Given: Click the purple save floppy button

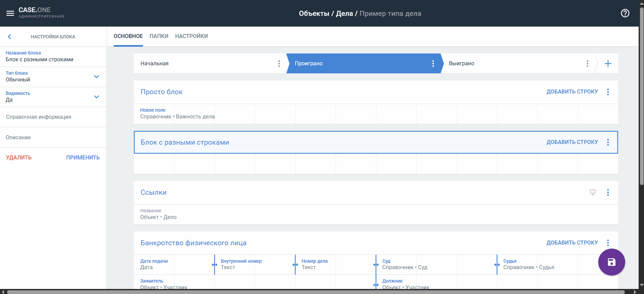Looking at the screenshot, I should 611,262.
